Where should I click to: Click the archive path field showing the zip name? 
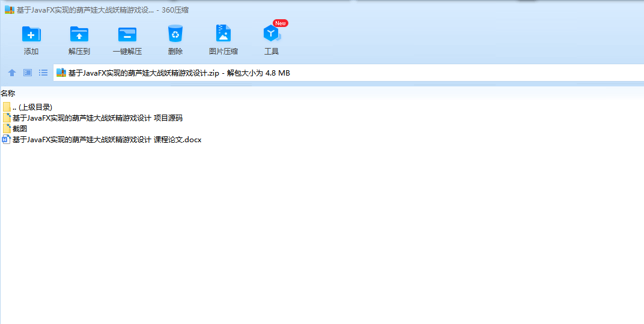[348, 73]
